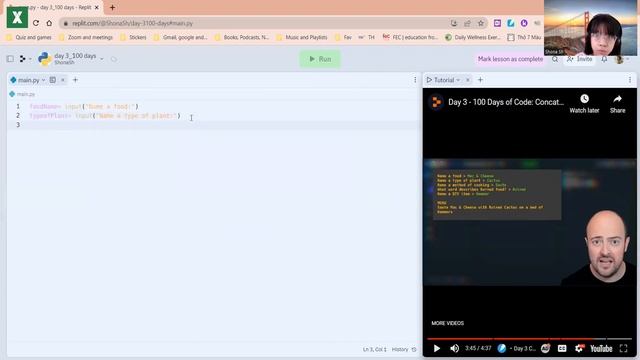Expand the day 3_100 days project dropdown
640x360 pixels.
pyautogui.click(x=102, y=59)
